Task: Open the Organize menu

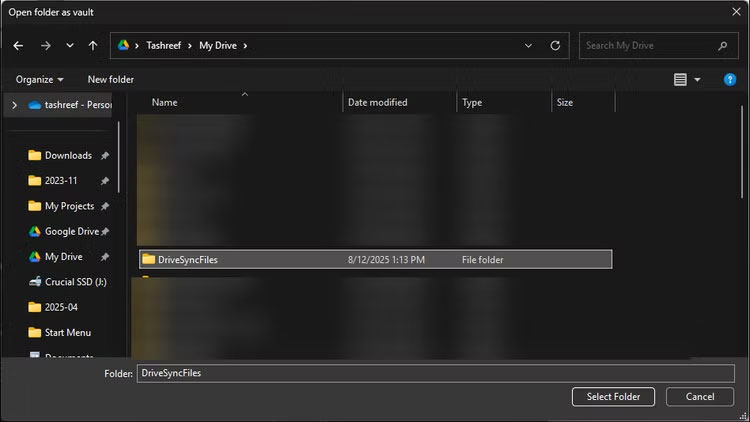Action: coord(39,79)
